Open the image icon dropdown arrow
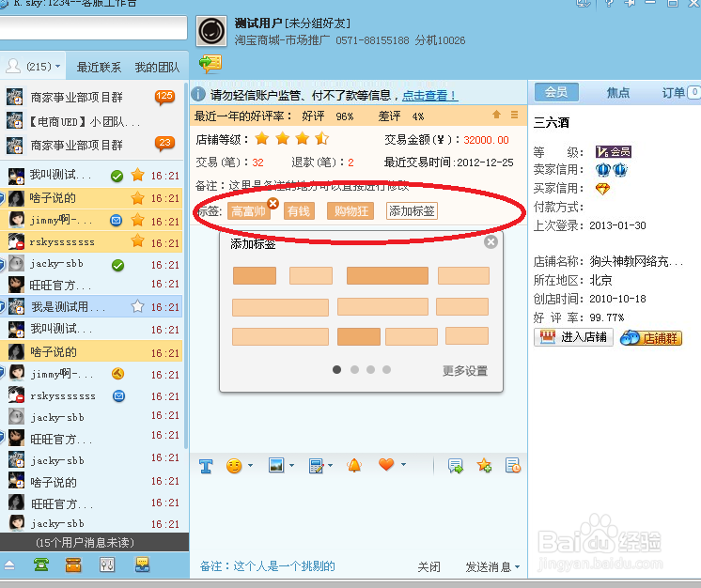This screenshot has height=588, width=701. 292,465
